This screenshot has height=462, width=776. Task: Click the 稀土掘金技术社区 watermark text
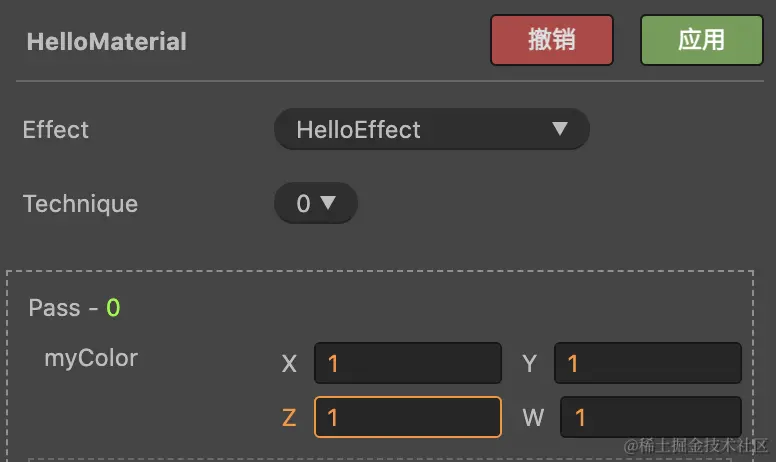696,445
